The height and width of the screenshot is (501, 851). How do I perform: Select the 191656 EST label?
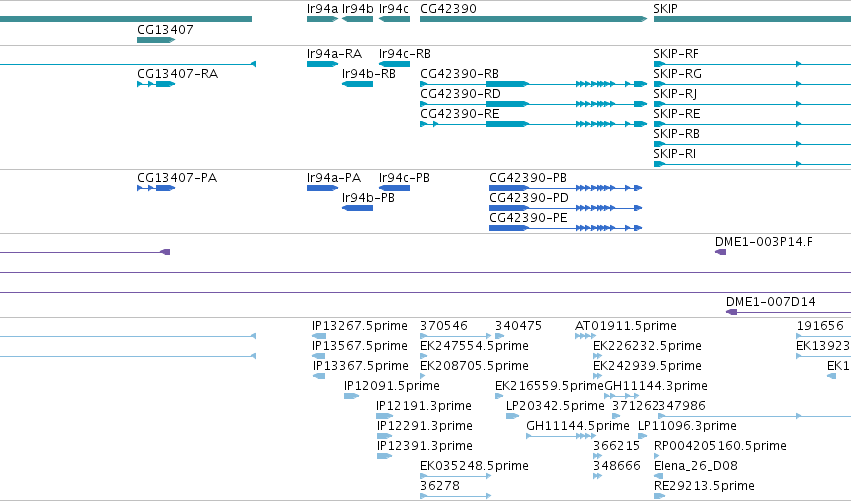coord(820,326)
